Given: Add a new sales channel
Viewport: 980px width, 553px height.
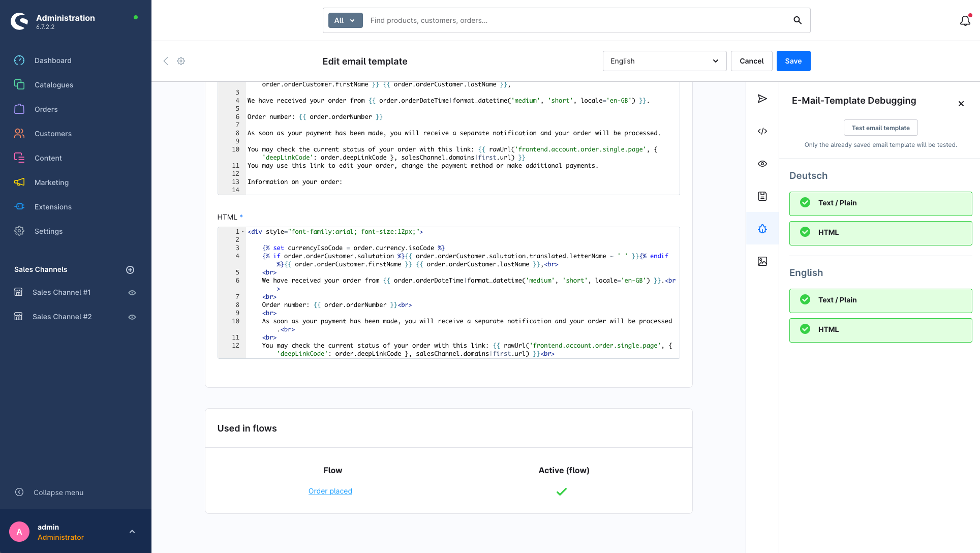Looking at the screenshot, I should pyautogui.click(x=130, y=270).
